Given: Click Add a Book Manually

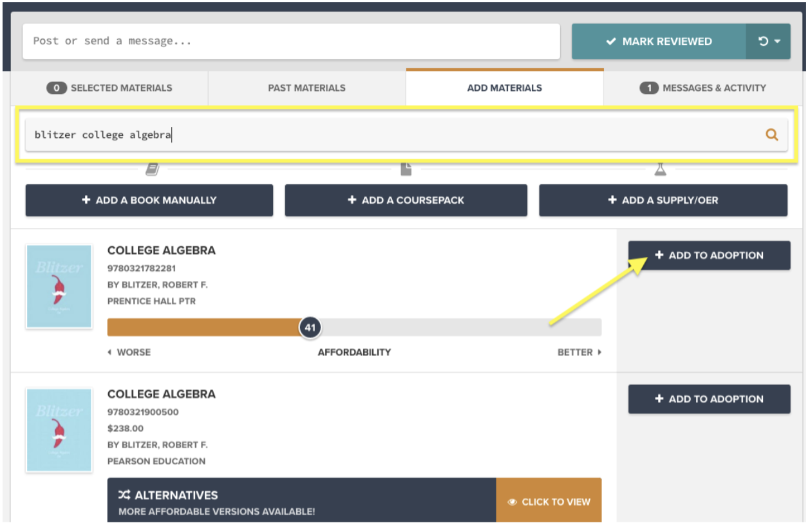Looking at the screenshot, I should click(x=149, y=200).
